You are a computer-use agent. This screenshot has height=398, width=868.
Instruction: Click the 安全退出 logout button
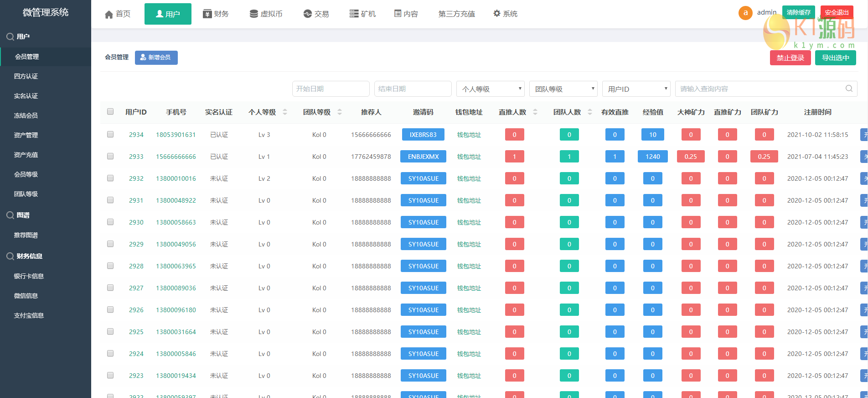tap(837, 12)
